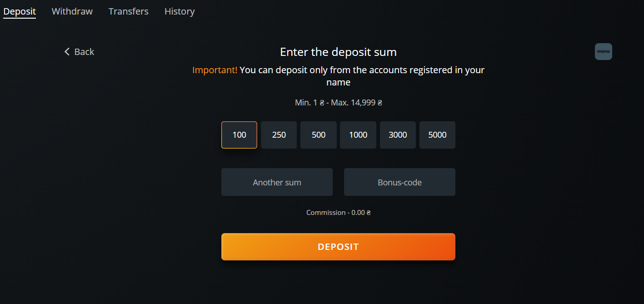Open the Transfers tab
This screenshot has width=644, height=304.
point(129,11)
